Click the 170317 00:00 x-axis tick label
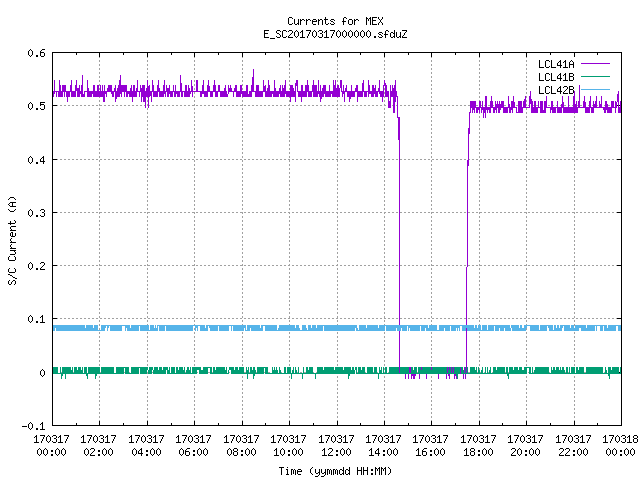 pyautogui.click(x=51, y=445)
